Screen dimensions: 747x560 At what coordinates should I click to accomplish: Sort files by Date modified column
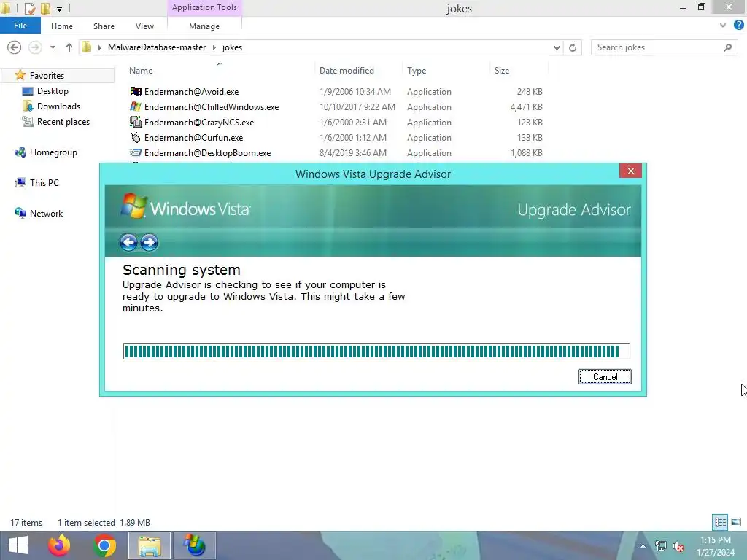coord(347,71)
